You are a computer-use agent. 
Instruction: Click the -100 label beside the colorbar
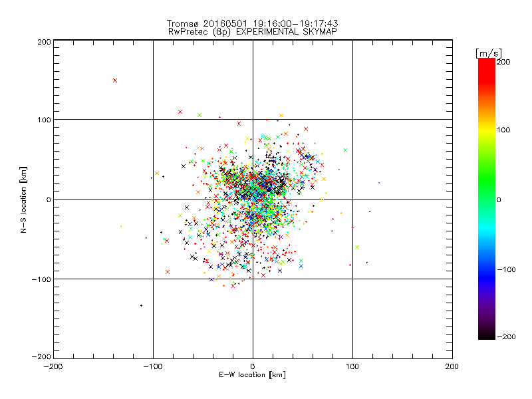[506, 270]
